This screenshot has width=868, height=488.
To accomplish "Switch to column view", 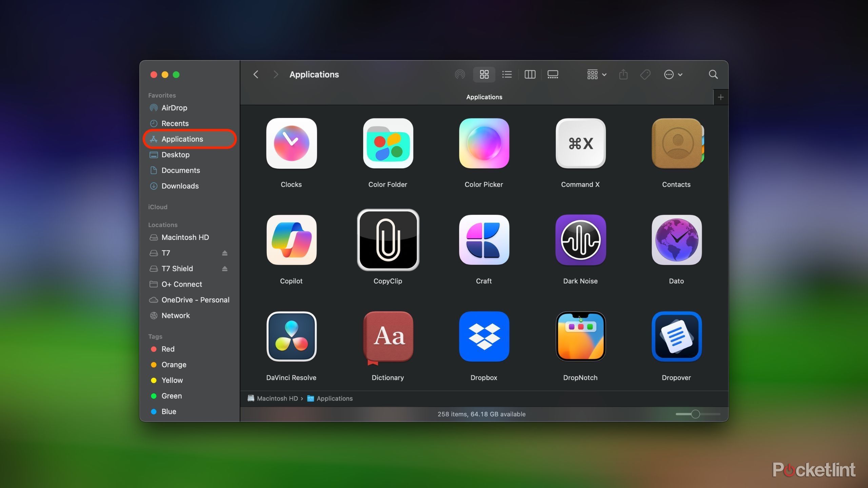I will [530, 75].
